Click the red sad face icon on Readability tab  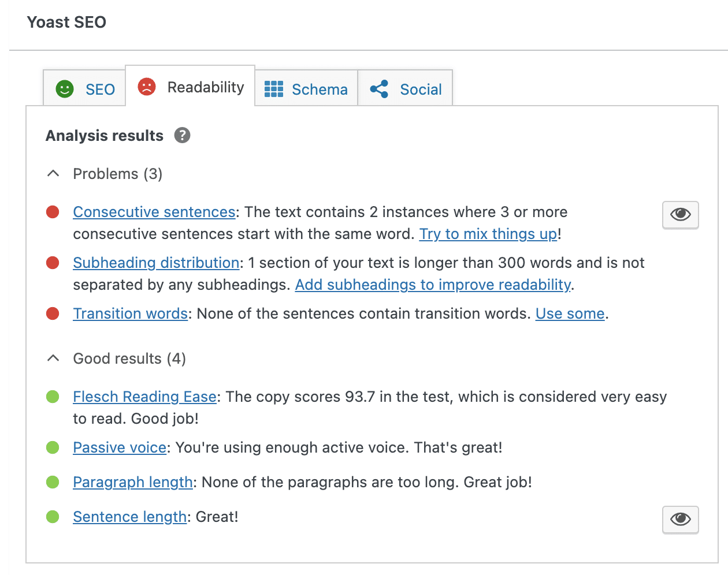tap(147, 86)
